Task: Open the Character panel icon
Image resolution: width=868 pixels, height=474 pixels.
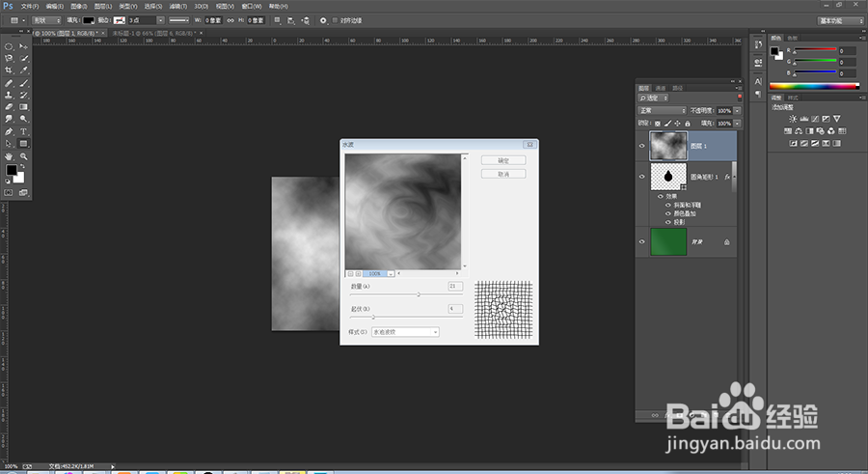Action: click(758, 81)
